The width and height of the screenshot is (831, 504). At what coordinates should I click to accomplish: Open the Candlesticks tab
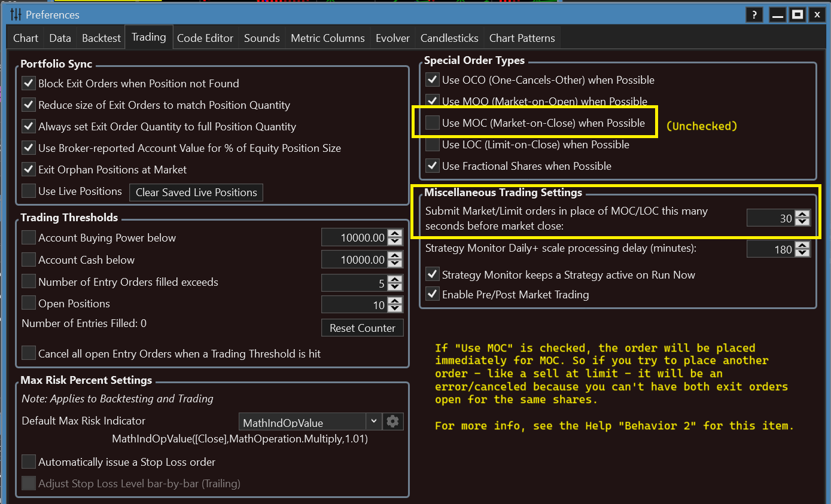pyautogui.click(x=449, y=38)
